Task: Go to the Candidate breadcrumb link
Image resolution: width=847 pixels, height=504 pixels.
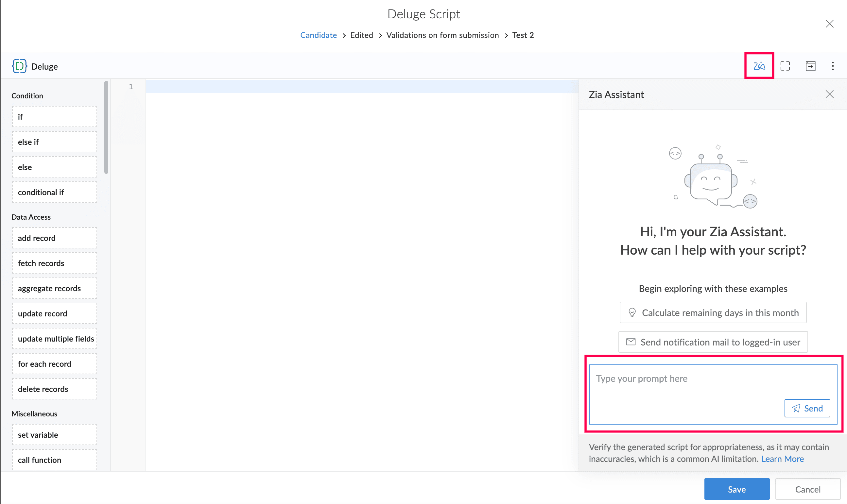Action: (x=318, y=35)
